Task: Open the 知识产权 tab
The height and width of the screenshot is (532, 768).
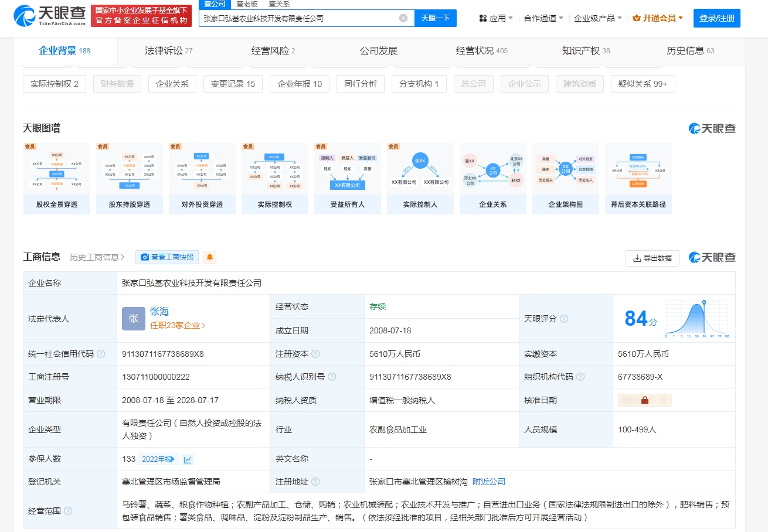Action: (x=586, y=51)
